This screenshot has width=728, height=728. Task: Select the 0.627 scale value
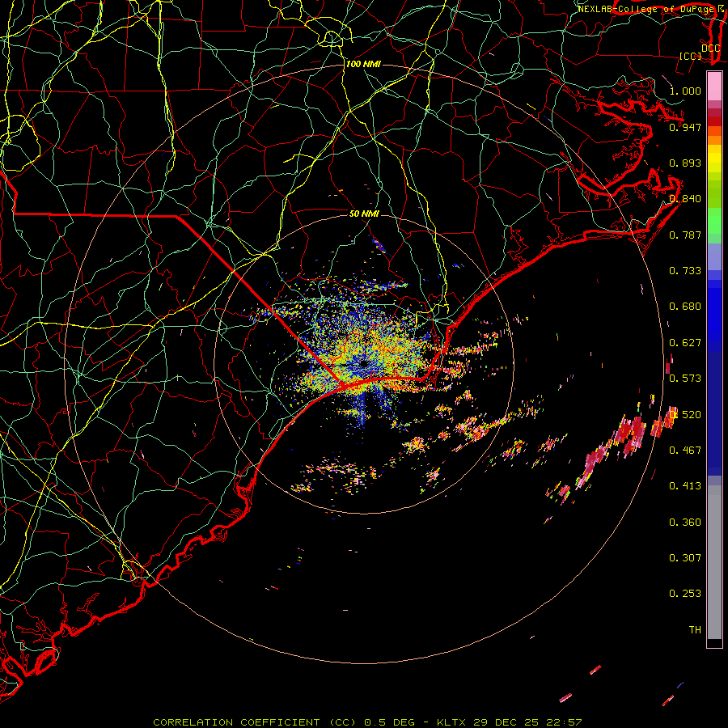tap(685, 342)
